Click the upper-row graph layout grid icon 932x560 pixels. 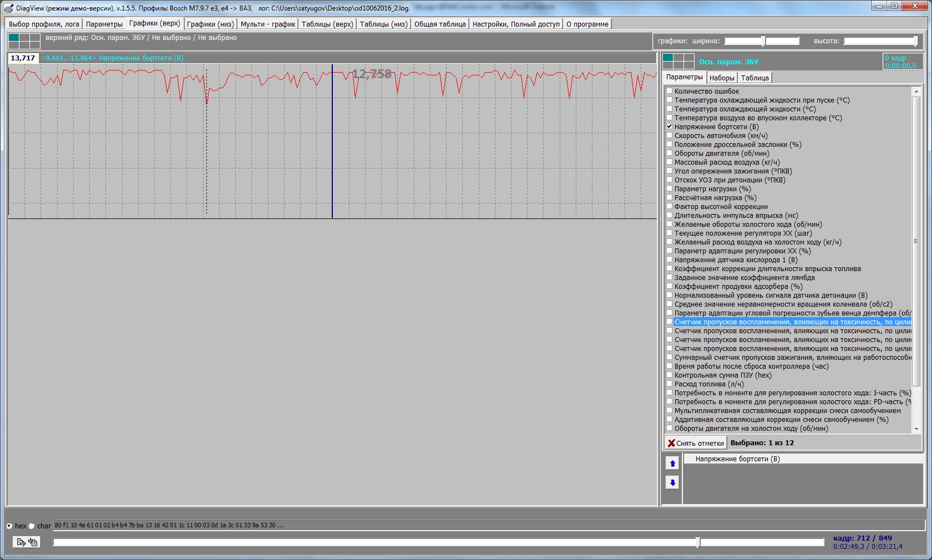pos(24,41)
